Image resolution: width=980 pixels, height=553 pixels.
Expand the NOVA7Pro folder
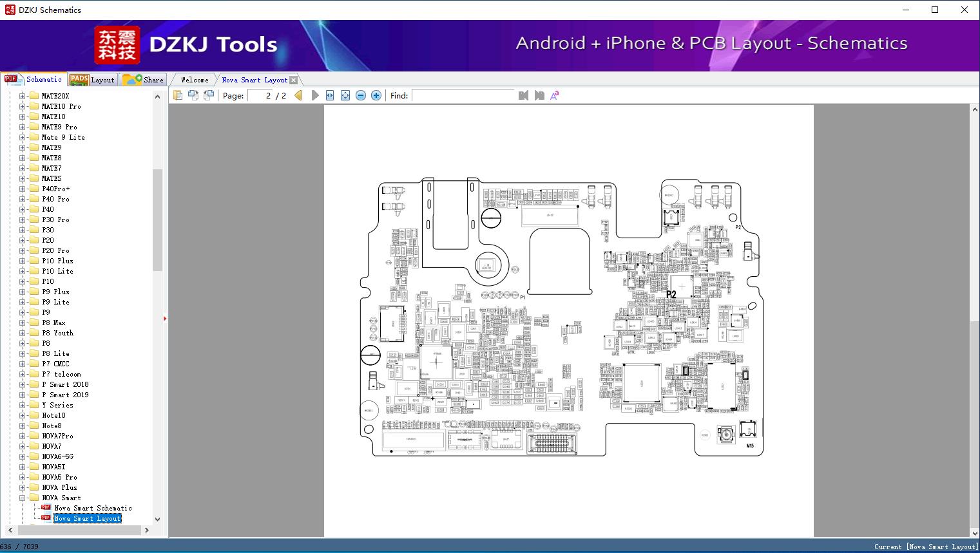pyautogui.click(x=21, y=436)
